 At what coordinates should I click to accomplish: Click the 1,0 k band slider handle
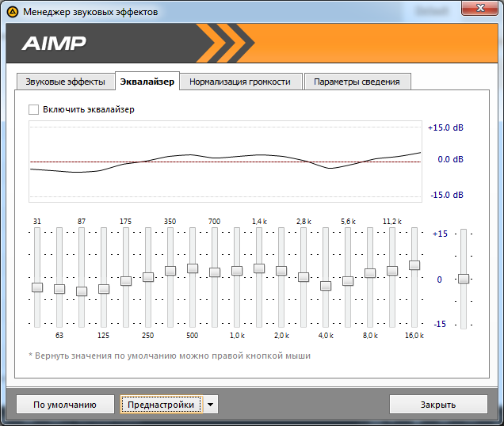click(x=237, y=271)
